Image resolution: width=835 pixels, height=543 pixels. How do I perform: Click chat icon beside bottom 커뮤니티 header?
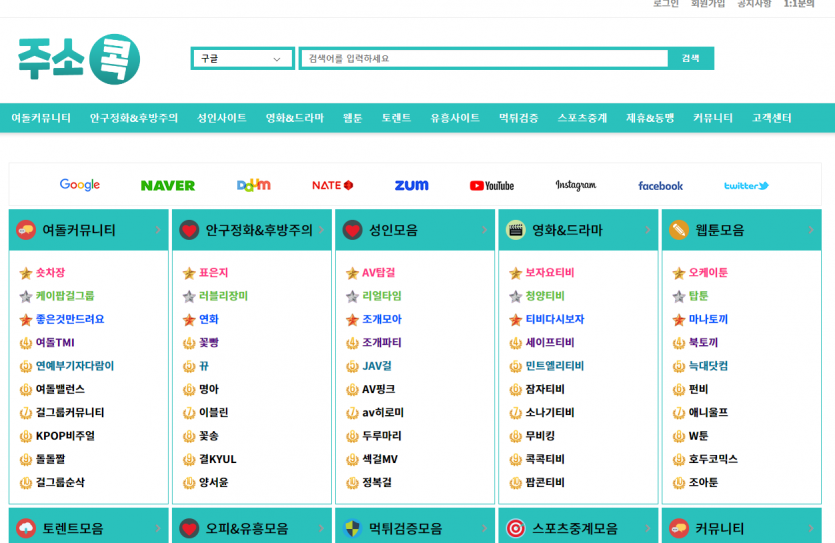coord(679,528)
